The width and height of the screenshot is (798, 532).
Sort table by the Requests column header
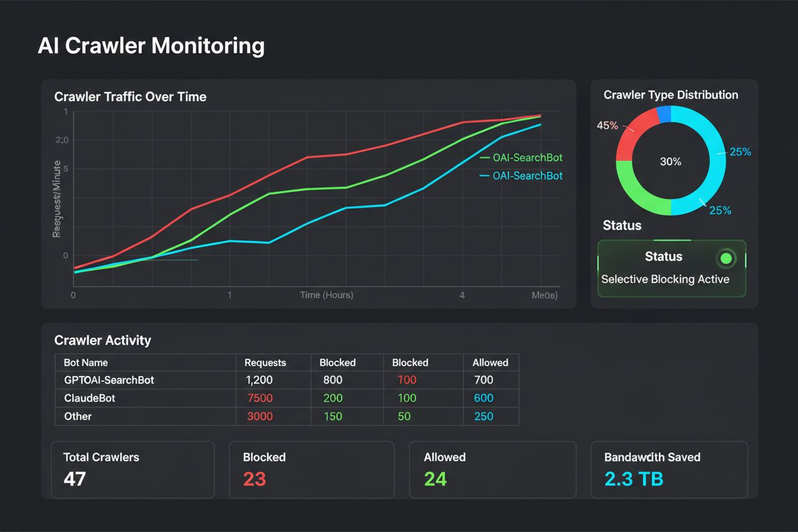266,363
